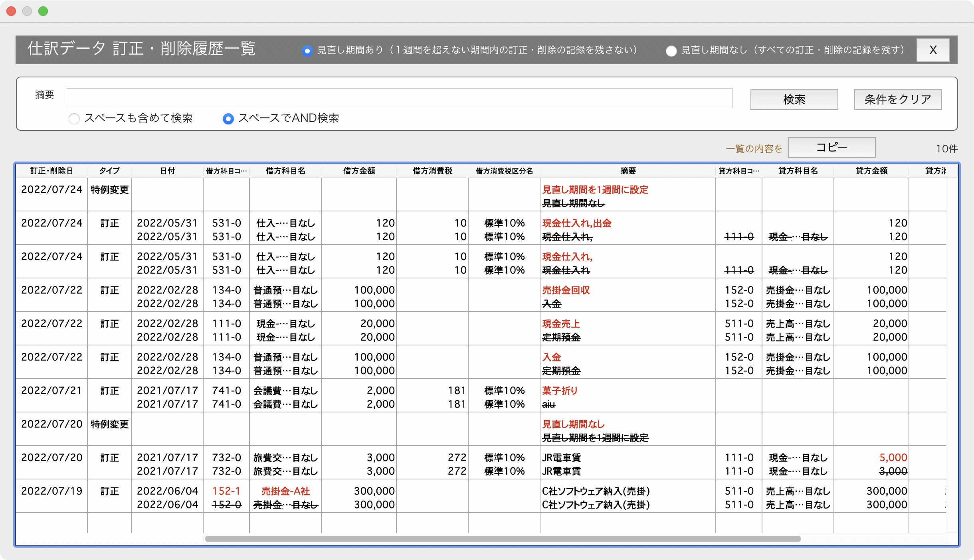Viewport: 974px width, 560px height.
Task: Click the タイプ column header
Action: 109,171
